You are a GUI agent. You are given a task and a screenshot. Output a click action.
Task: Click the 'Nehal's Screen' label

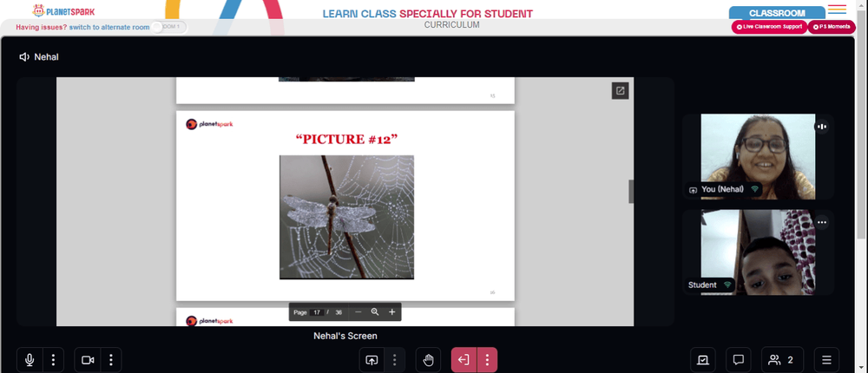point(345,336)
